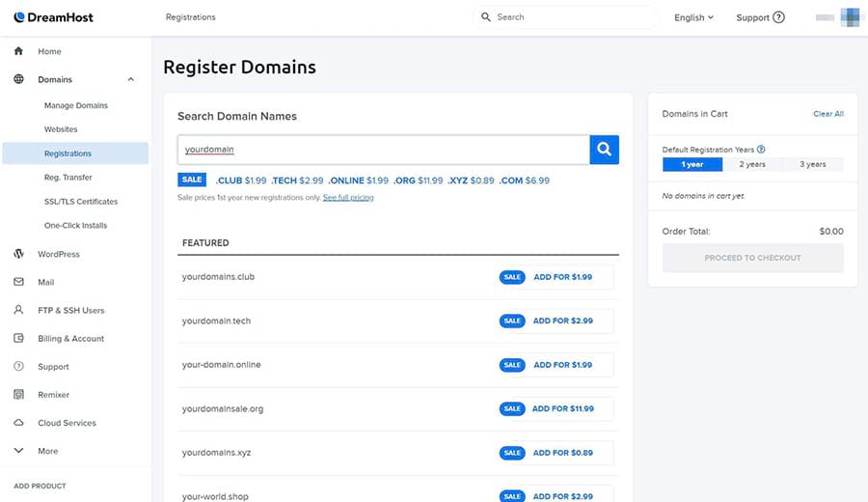Screen dimensions: 868x502
Task: Click the blue domain search magnifier button
Action: click(x=604, y=150)
